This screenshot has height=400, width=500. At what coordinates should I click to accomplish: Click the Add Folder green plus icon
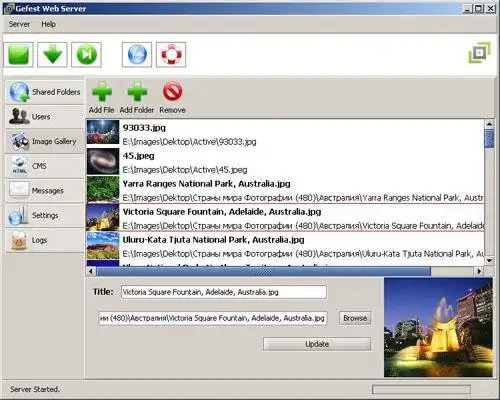(x=137, y=91)
